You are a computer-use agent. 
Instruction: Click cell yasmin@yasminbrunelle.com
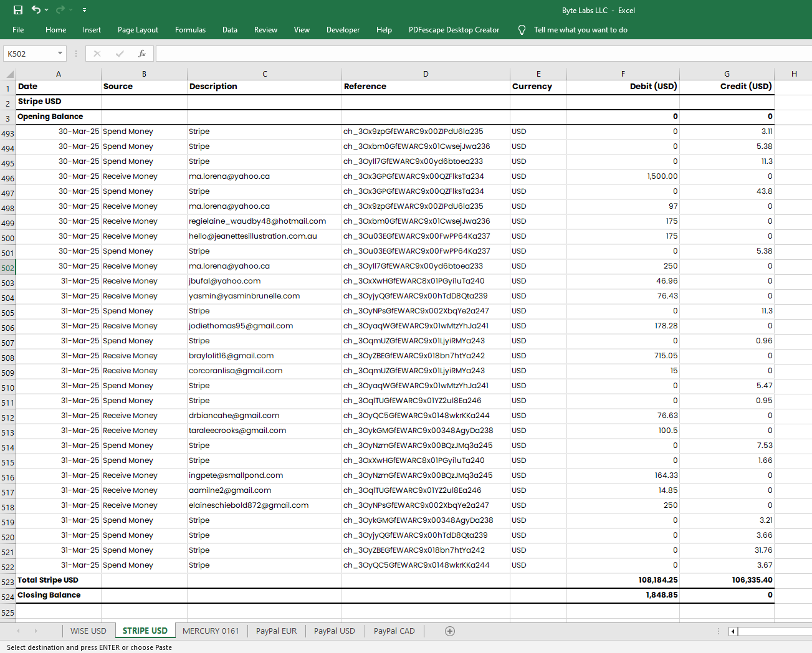click(264, 296)
